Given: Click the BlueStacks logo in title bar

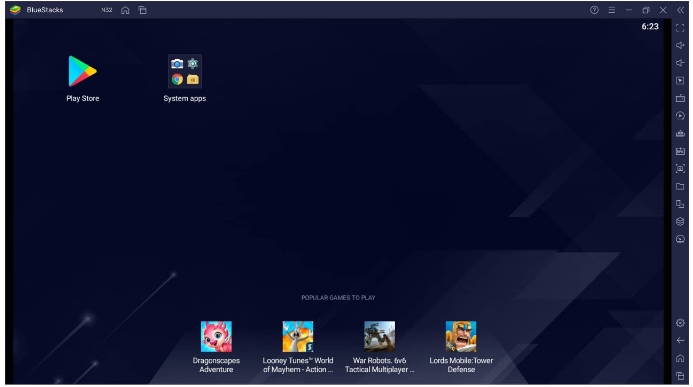Looking at the screenshot, I should point(15,10).
